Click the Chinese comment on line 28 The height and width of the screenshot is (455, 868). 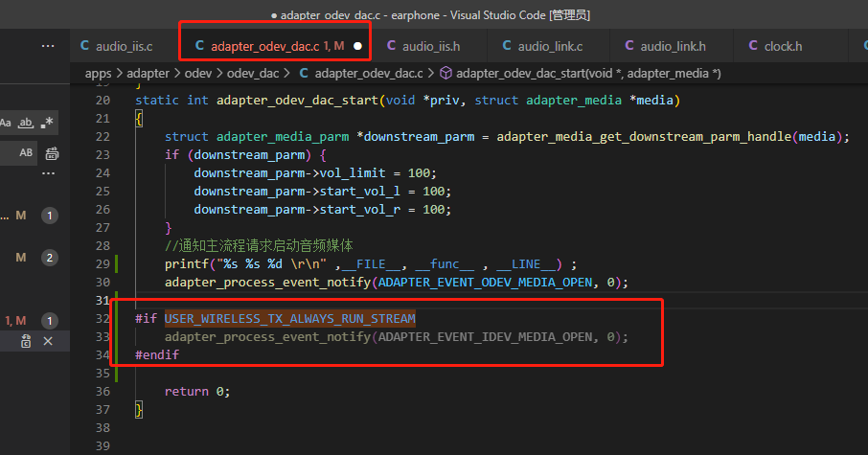pos(259,246)
